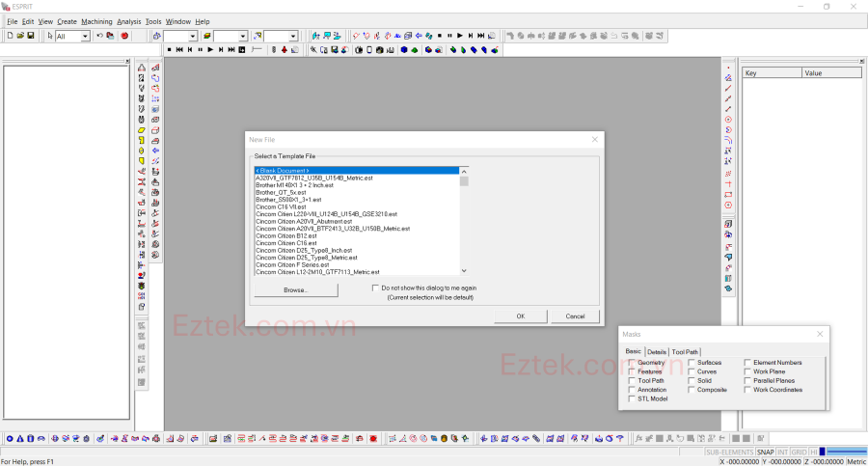Click the Save floppy disk icon

click(31, 36)
